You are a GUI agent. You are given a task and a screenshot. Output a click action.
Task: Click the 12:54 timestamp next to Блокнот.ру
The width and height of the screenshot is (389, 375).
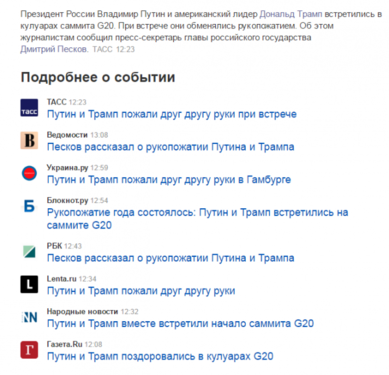[99, 200]
